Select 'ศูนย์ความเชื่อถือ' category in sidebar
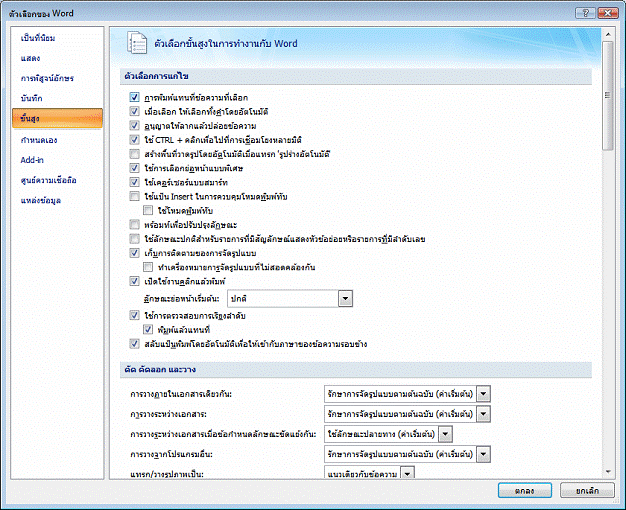The image size is (626, 510). click(x=57, y=180)
